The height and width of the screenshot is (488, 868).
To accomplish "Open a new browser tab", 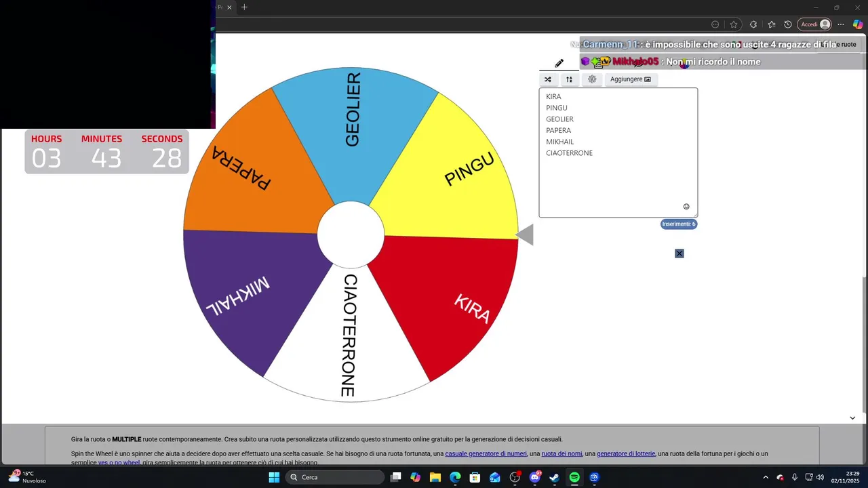I will click(244, 7).
